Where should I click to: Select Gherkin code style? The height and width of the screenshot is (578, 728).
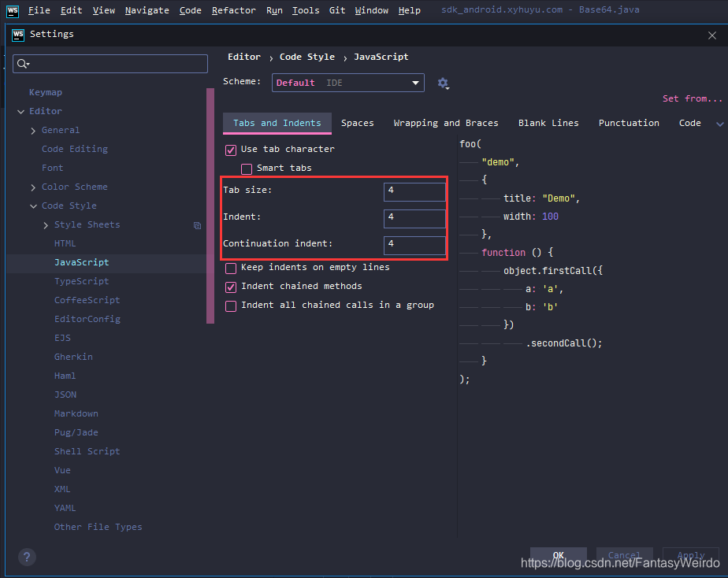(x=73, y=357)
